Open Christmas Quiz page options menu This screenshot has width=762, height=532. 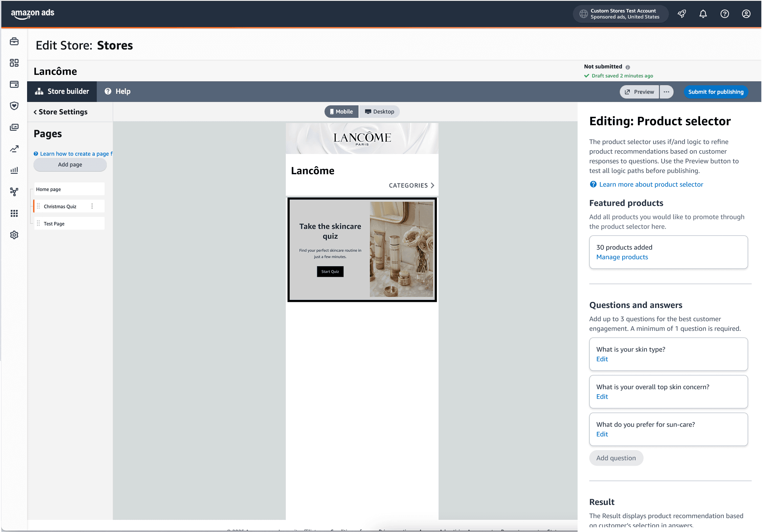click(x=92, y=206)
